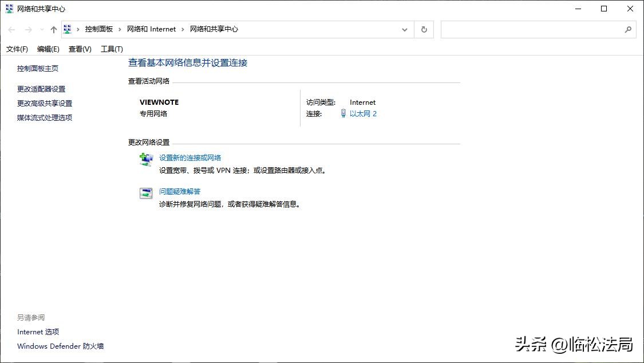Open Windows Defender 防火墙 settings
Viewport: 644px width, 363px height.
[60, 346]
